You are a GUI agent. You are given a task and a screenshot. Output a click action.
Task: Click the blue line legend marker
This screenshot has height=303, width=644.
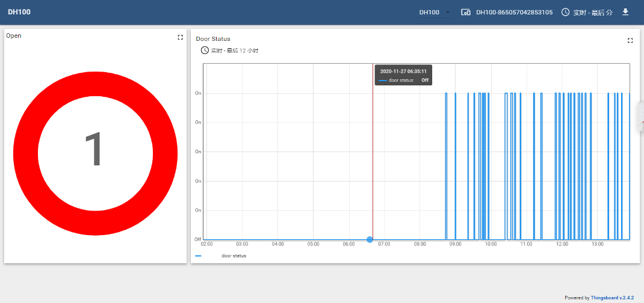click(x=198, y=256)
